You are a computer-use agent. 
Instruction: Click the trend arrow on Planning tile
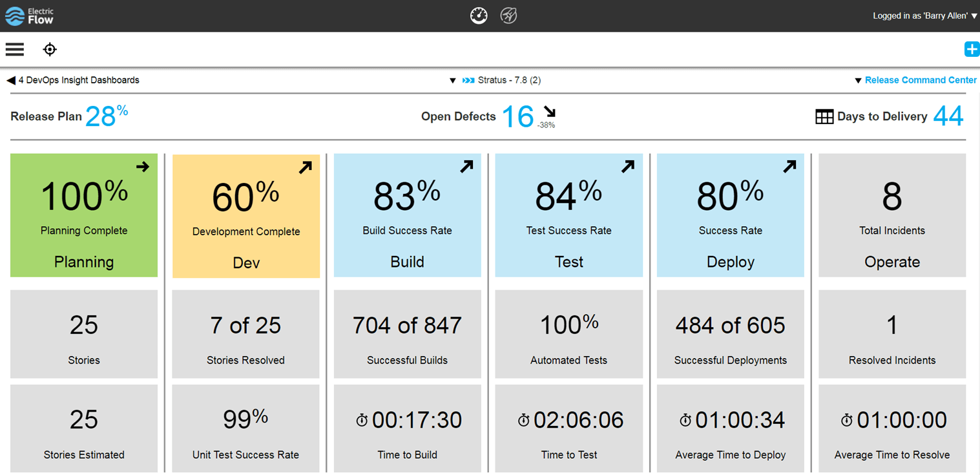point(143,167)
